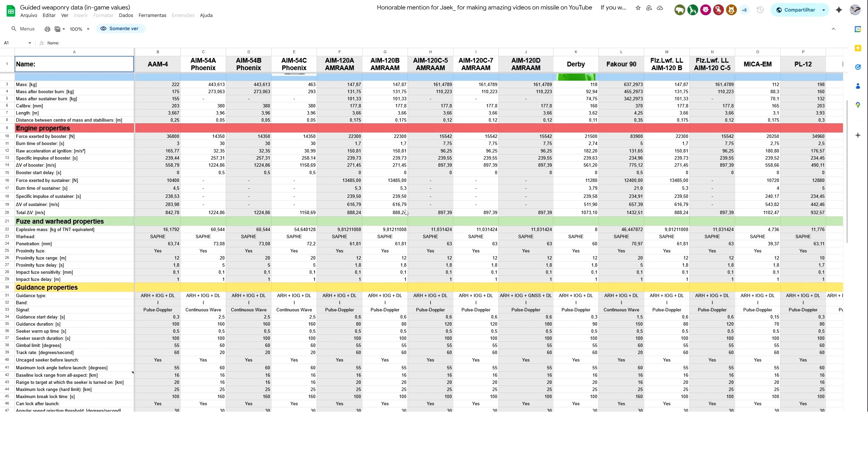Viewport: 868px width, 475px height.
Task: Open Google Contacts side panel
Action: 858,86
